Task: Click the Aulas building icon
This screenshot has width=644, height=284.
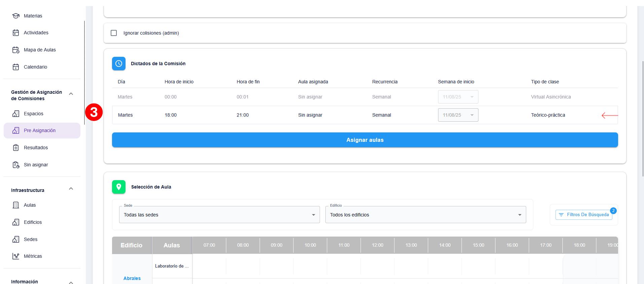Action: click(16, 205)
